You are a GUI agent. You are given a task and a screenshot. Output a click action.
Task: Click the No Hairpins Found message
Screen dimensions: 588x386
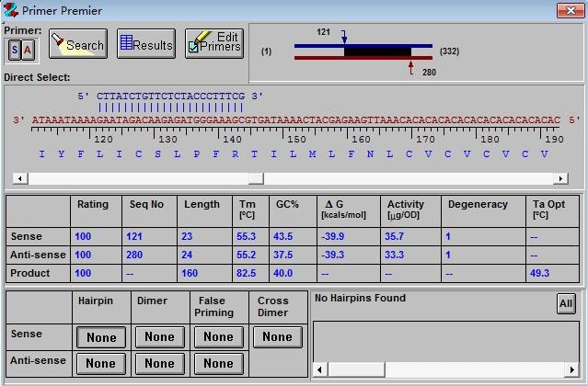(360, 298)
